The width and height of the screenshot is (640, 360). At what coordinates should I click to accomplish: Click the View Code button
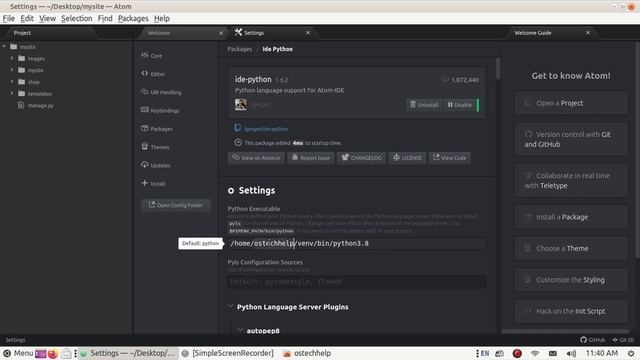(x=449, y=158)
